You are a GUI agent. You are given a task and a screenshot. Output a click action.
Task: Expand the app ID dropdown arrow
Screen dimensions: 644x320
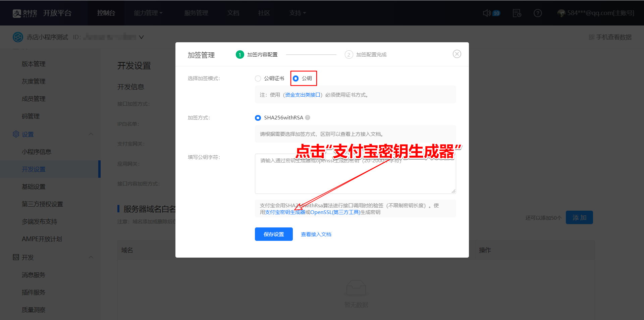pos(141,37)
